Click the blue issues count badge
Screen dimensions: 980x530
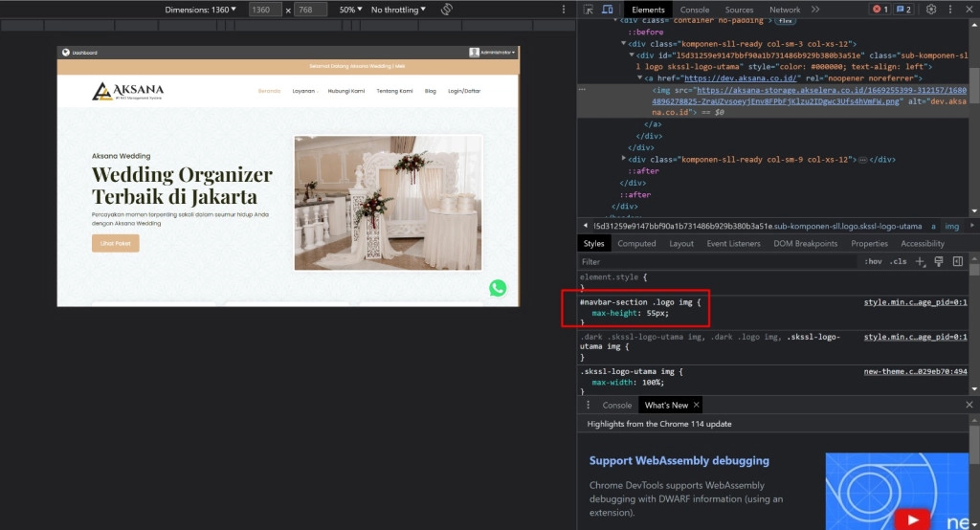[903, 10]
